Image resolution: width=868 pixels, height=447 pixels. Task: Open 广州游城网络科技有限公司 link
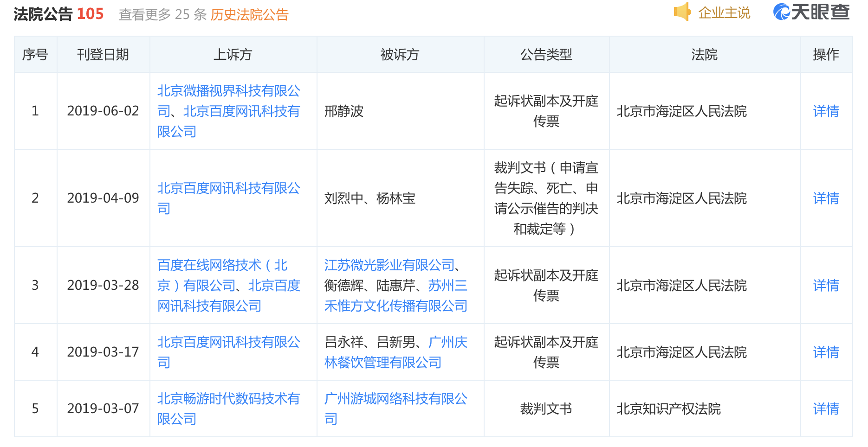click(395, 409)
